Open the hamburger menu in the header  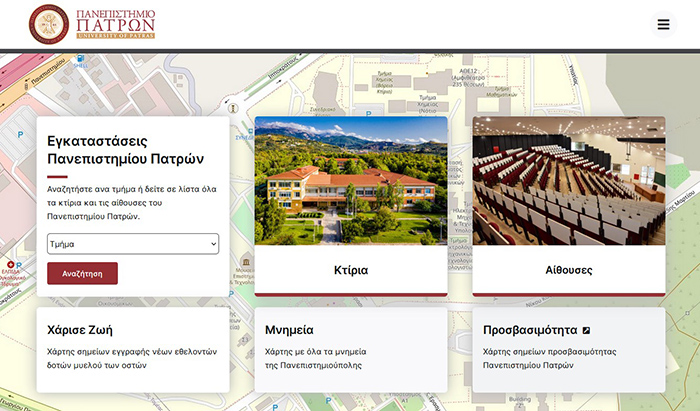[662, 24]
